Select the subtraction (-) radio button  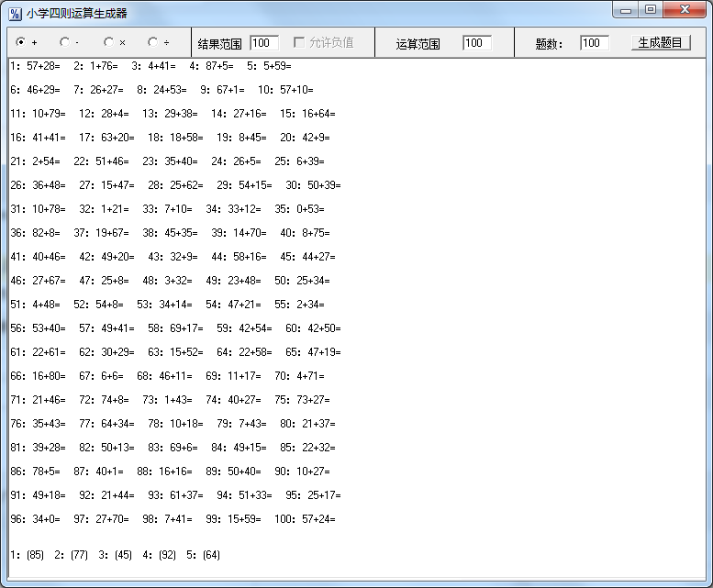click(x=64, y=42)
